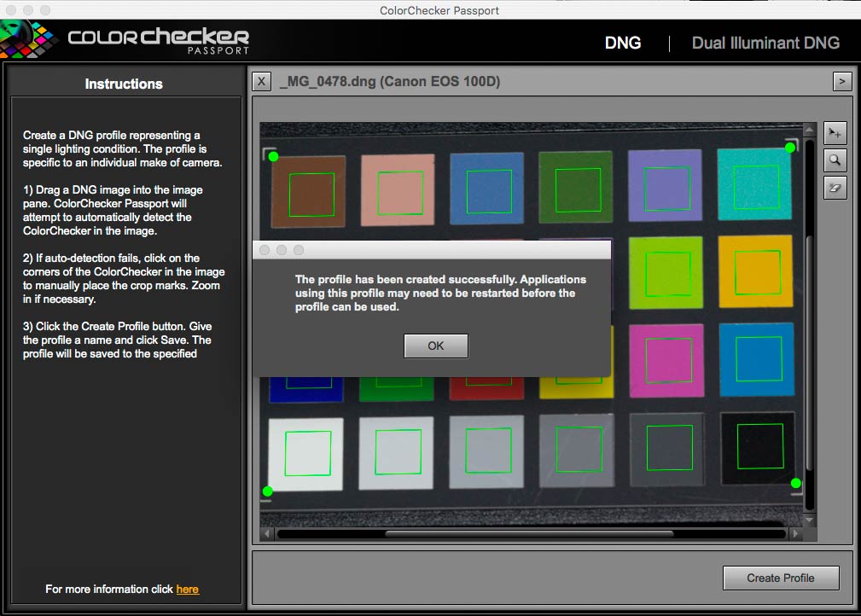
Task: Confirm the profile dialog with OK
Action: coord(436,346)
